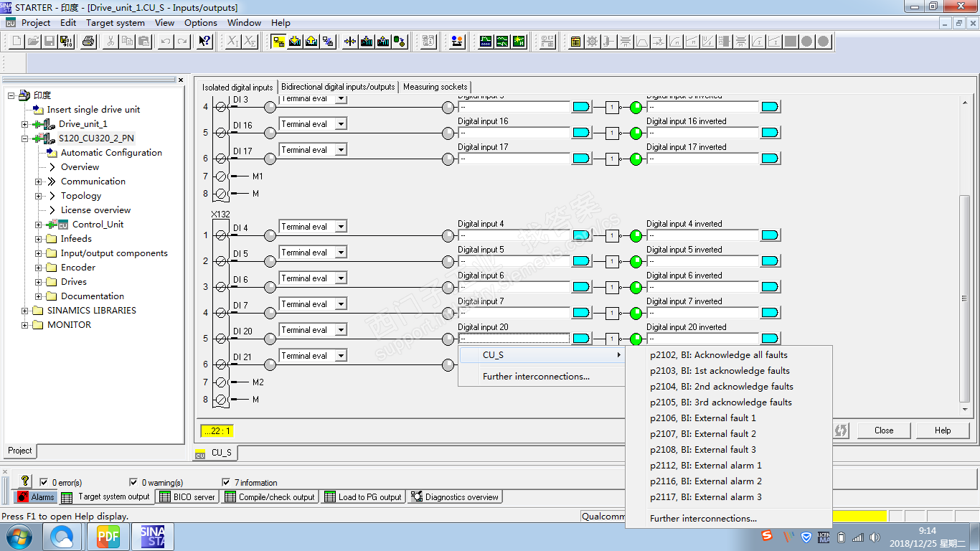Click the green inverter indicator for Digital input 4

tap(636, 236)
